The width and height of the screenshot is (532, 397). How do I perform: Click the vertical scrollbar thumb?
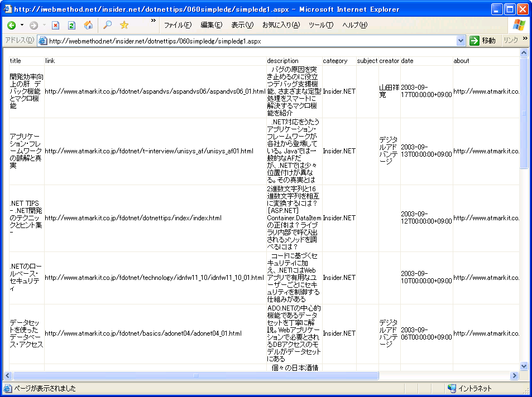[x=524, y=113]
